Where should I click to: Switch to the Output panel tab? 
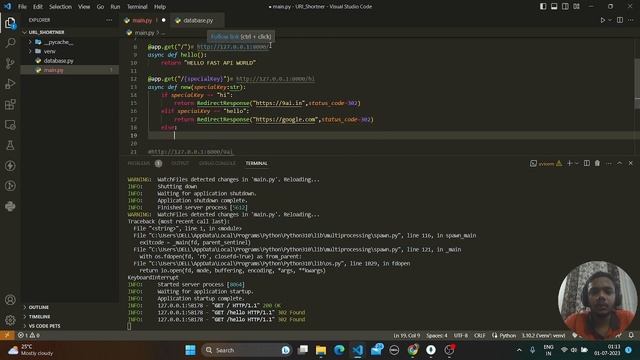pos(180,163)
